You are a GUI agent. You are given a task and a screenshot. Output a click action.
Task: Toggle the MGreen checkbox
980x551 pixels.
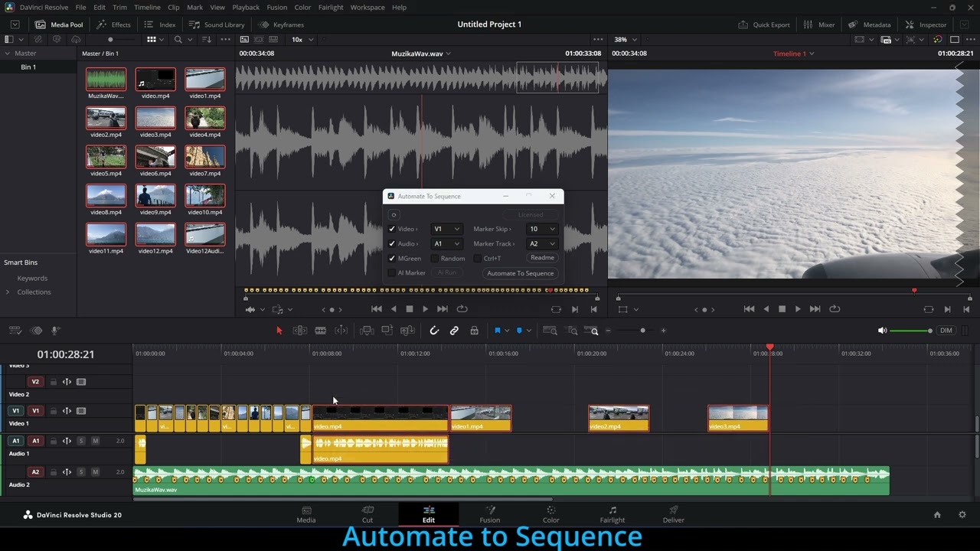[392, 258]
